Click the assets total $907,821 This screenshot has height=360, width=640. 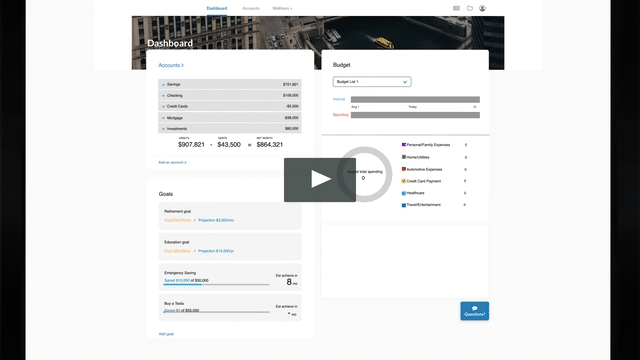[x=191, y=144]
